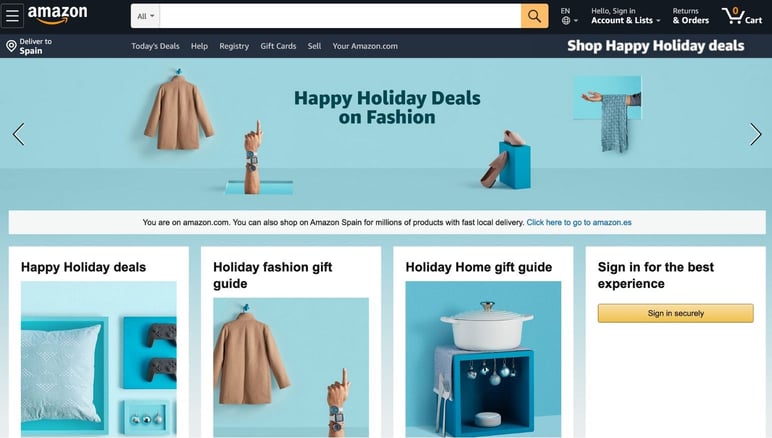Screen dimensions: 772x438
Task: Follow the link to amazon.es
Action: coord(579,222)
